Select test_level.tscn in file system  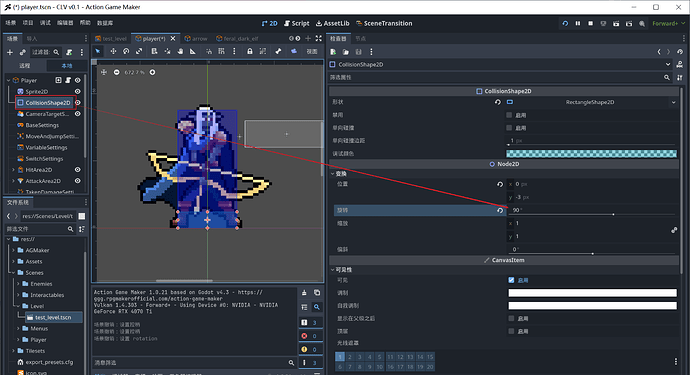(53, 317)
